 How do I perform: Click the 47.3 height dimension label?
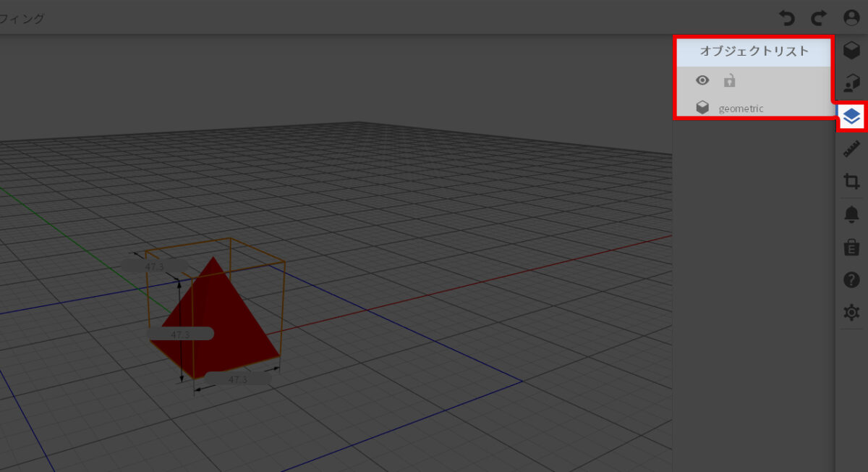coord(180,334)
